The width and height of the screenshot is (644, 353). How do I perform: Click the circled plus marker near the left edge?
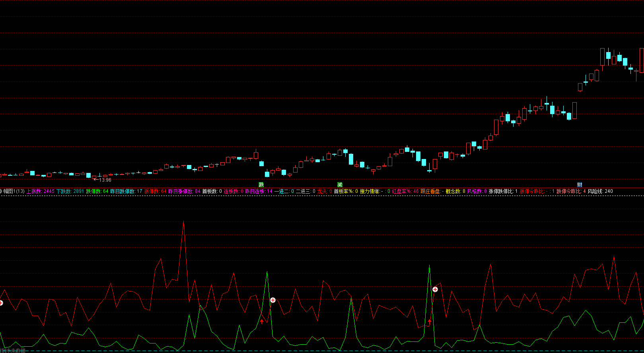[1, 303]
